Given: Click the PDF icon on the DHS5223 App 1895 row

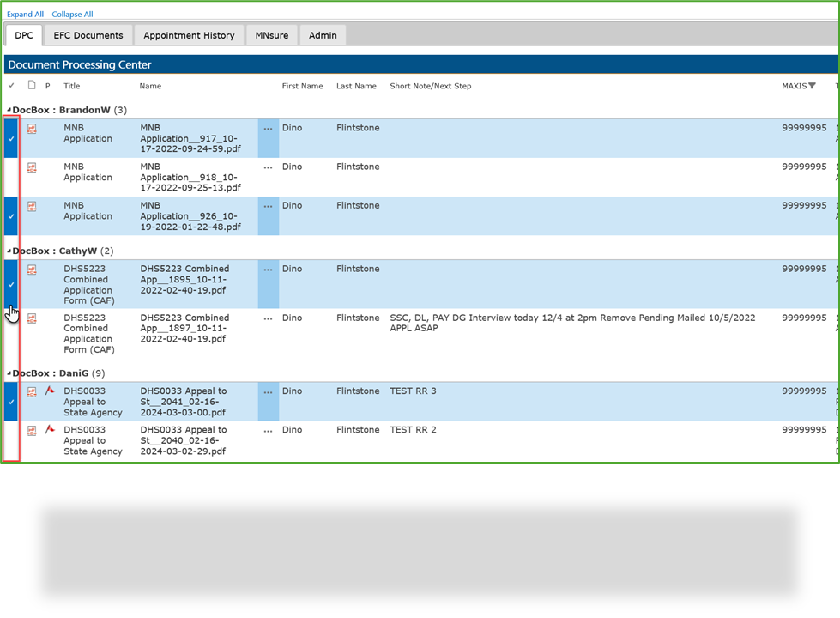Looking at the screenshot, I should coord(31,269).
